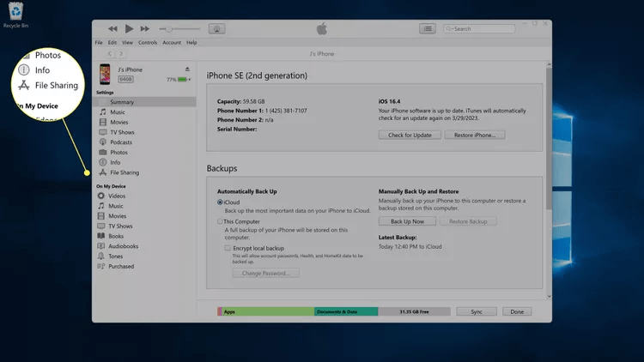Eject J's iPhone using the eject icon
This screenshot has width=644, height=362.
[187, 69]
